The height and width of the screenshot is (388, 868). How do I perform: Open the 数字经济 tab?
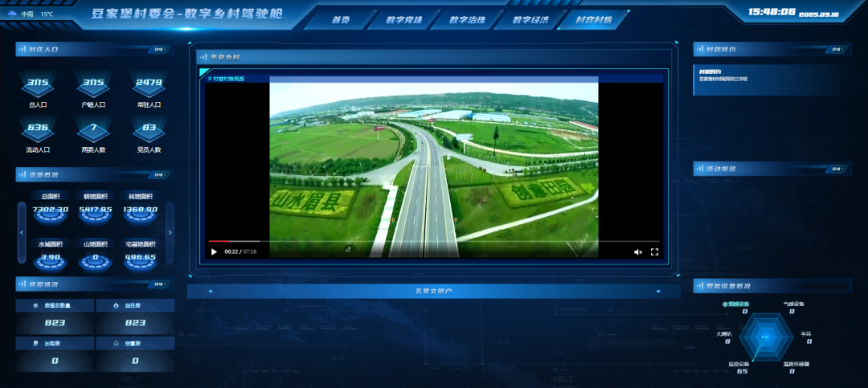pos(530,20)
